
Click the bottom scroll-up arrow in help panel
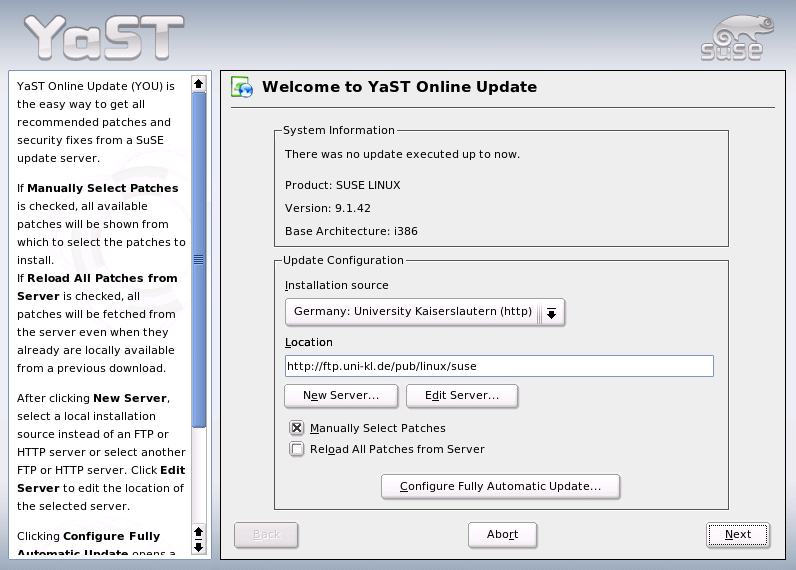(198, 532)
